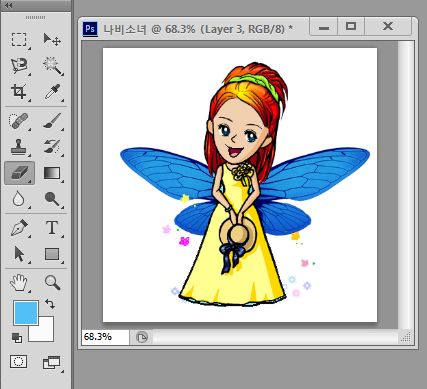427x389 pixels.
Task: Select the Zoom tool
Action: [52, 282]
